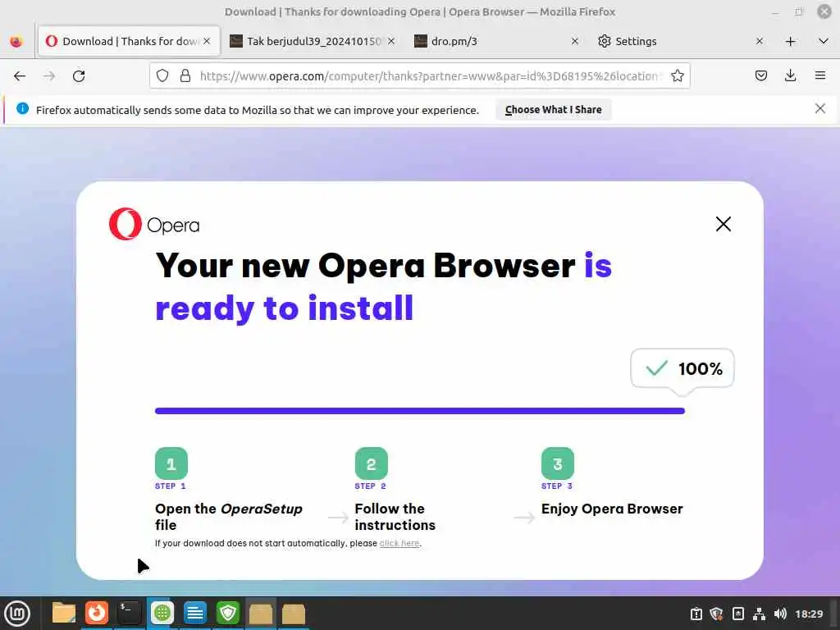Click the 100% download complete badge
The image size is (840, 630).
pos(682,368)
